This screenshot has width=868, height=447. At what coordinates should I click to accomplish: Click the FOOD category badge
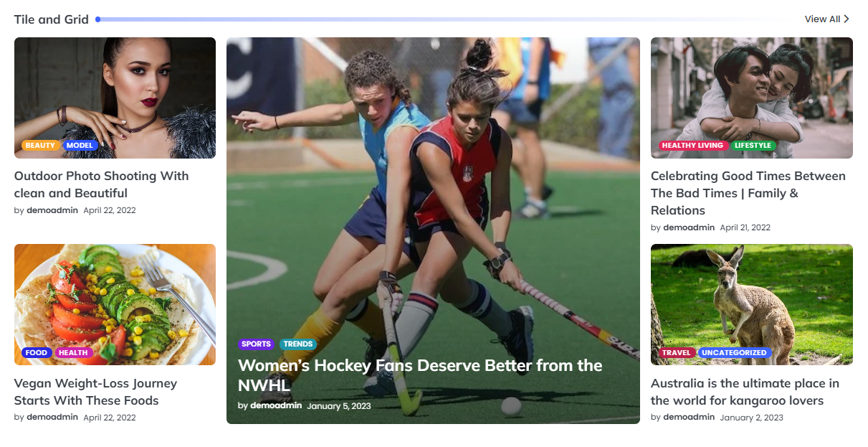(x=37, y=353)
